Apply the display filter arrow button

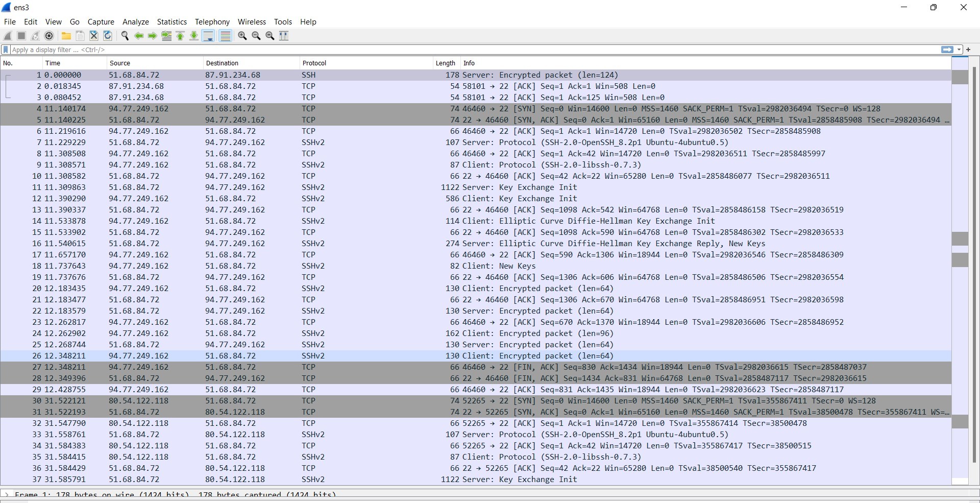[947, 50]
